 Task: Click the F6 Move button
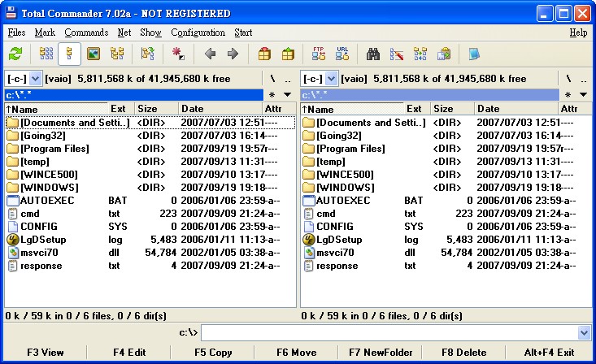(297, 353)
